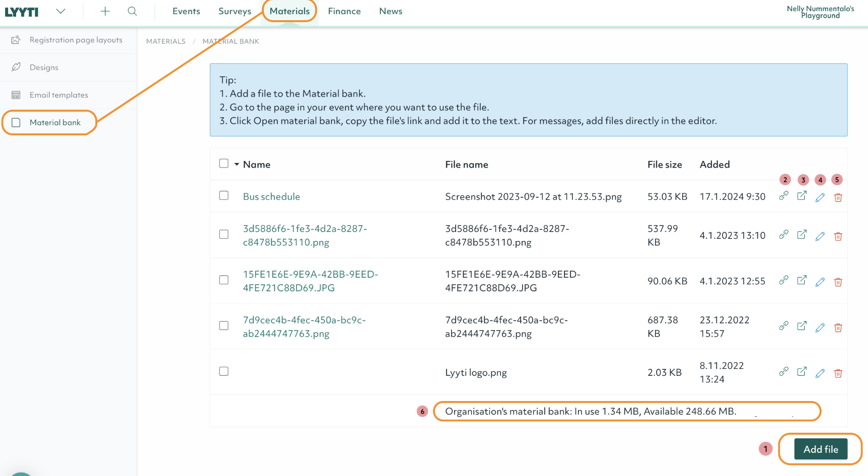Open the Bus schedule link
Viewport: 868px width, 476px height.
tap(271, 197)
